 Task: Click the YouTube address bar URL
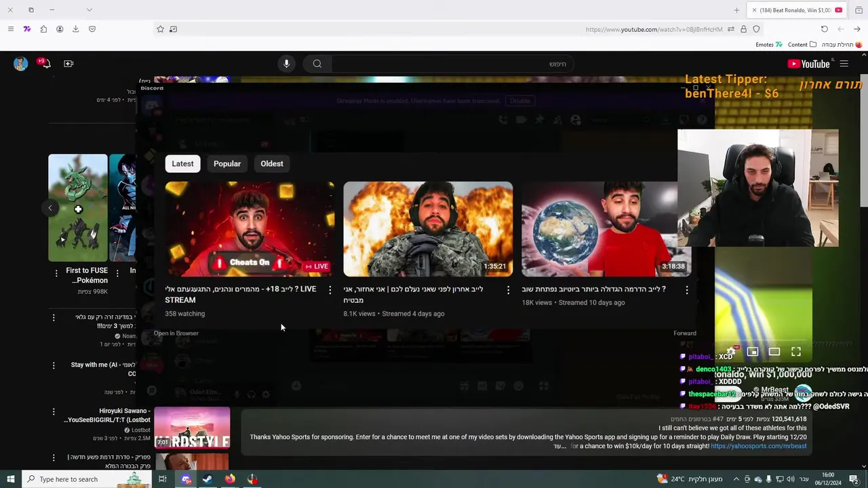click(654, 29)
